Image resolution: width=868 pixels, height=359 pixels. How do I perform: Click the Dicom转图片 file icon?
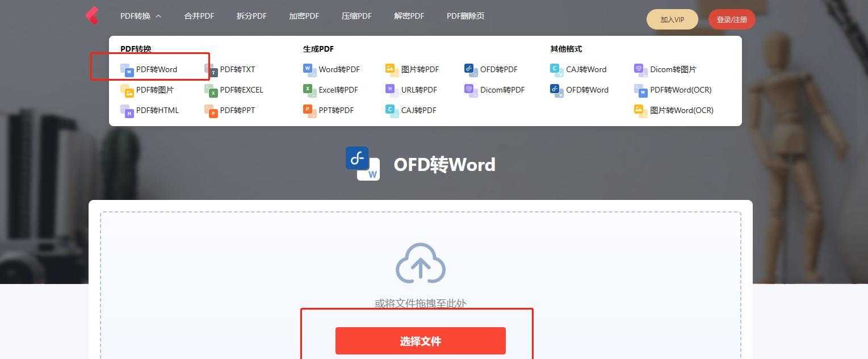tap(640, 70)
